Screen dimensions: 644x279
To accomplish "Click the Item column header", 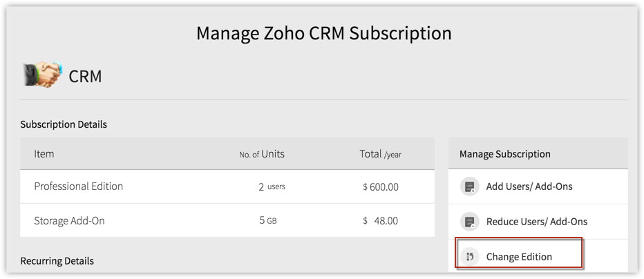I will click(x=44, y=154).
